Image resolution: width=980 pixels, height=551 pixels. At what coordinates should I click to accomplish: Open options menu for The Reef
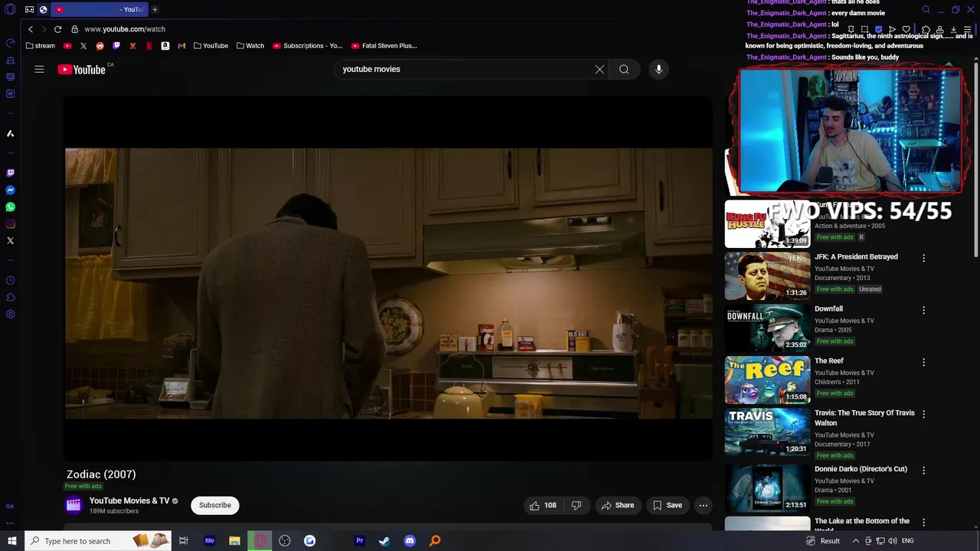(923, 362)
